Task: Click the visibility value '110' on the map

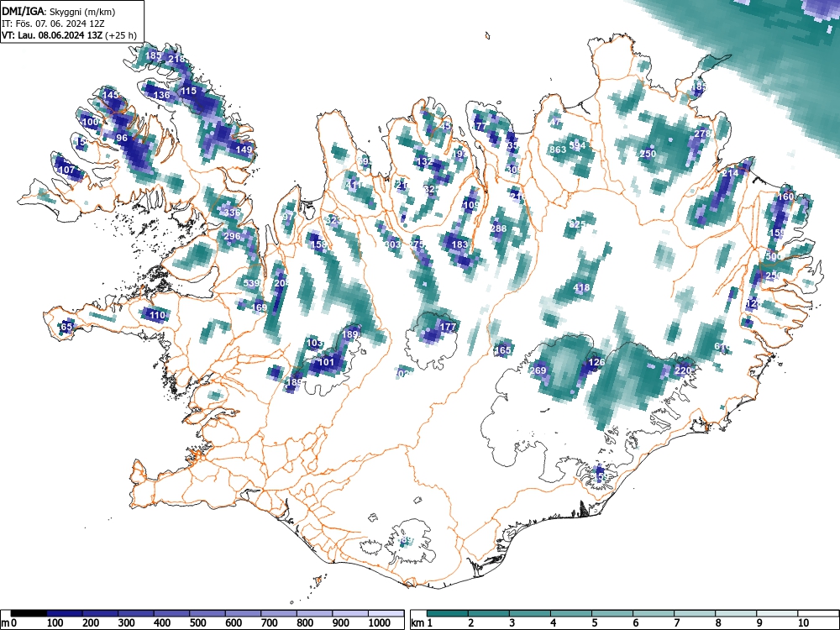Action: 157,315
